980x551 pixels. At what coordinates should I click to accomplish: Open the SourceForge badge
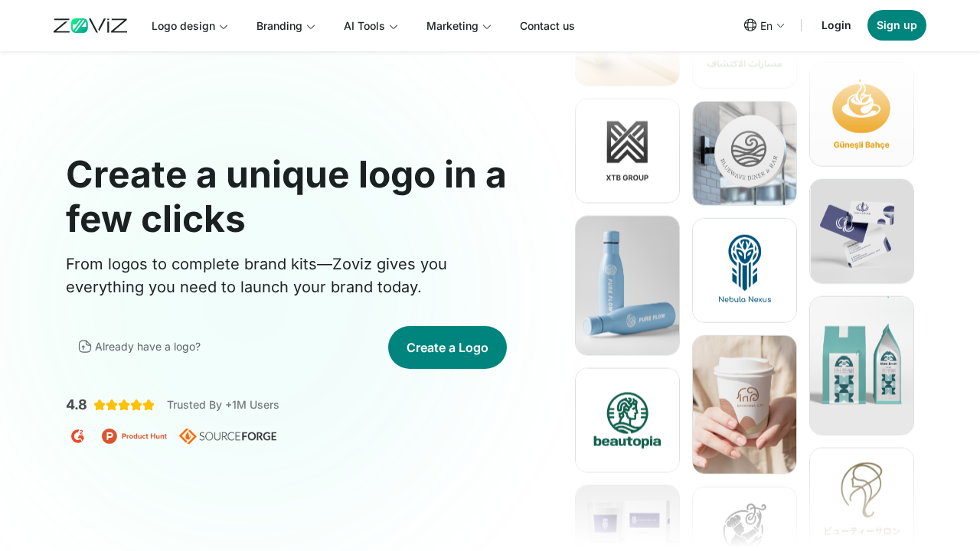tap(228, 436)
